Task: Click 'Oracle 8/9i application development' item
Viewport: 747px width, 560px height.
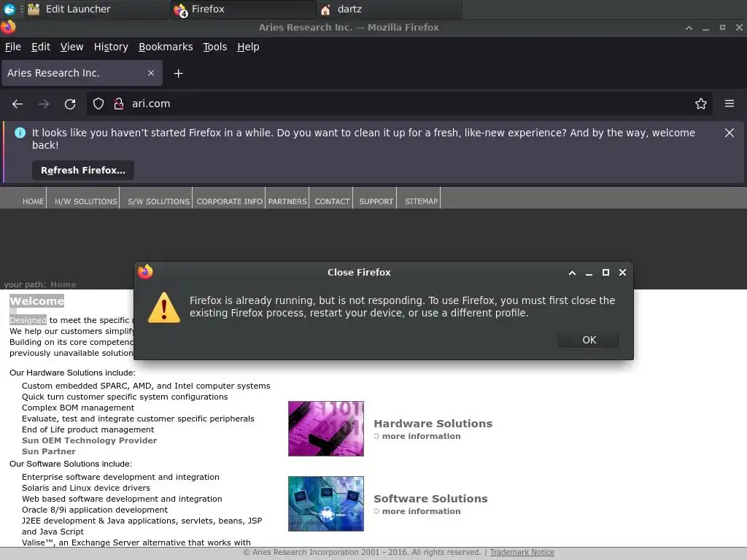Action: click(95, 510)
